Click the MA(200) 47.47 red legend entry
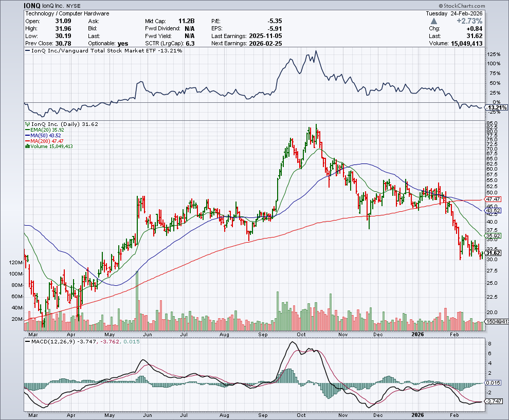 click(x=44, y=141)
